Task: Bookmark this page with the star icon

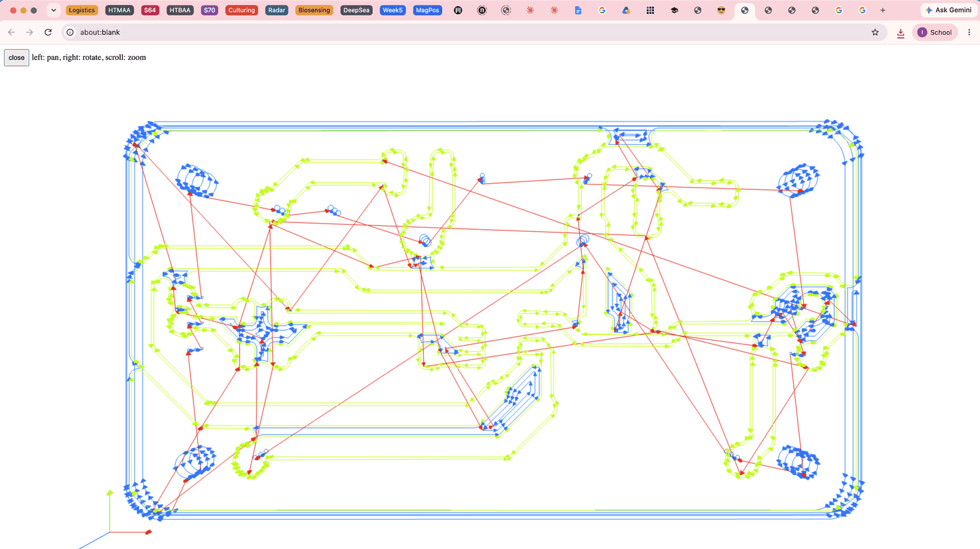Action: [875, 32]
